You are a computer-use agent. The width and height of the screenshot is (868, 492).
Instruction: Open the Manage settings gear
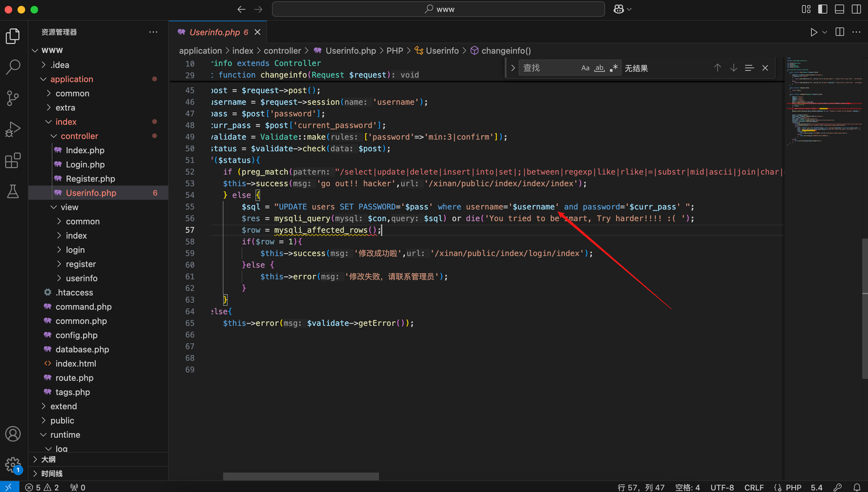(13, 464)
